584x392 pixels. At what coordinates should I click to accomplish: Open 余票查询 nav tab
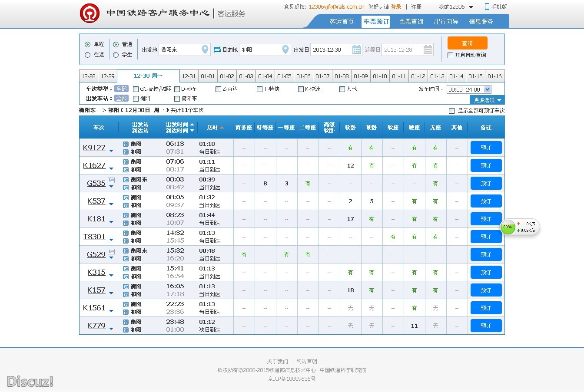pyautogui.click(x=411, y=21)
